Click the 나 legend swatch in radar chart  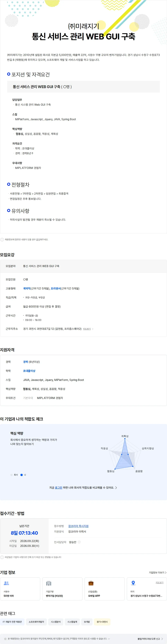[22, 475]
